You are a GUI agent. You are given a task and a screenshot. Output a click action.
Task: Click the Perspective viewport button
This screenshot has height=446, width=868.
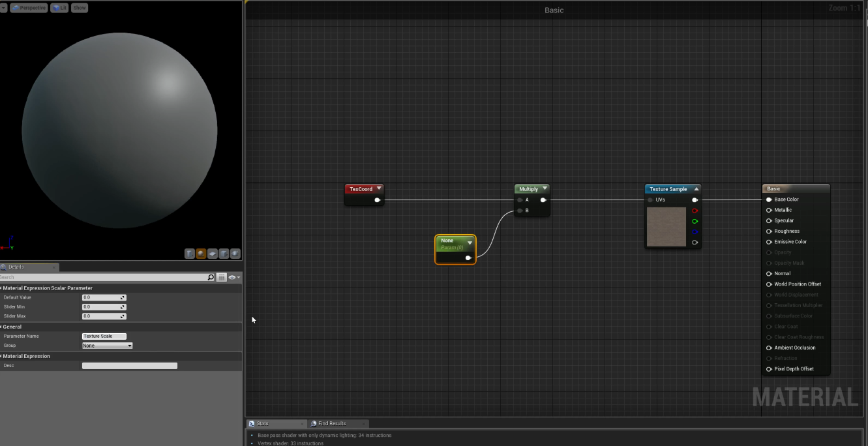(x=29, y=8)
